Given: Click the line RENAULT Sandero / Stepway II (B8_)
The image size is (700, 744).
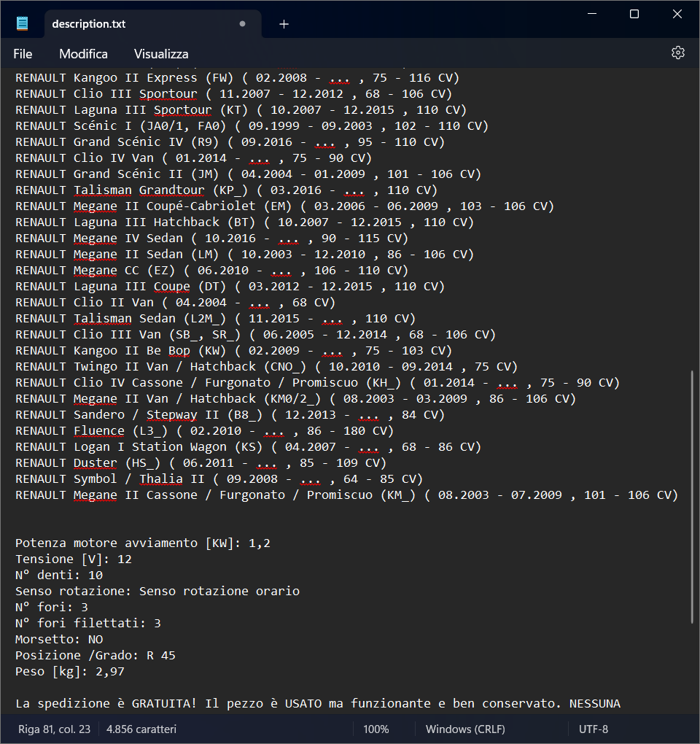Looking at the screenshot, I should coord(230,415).
